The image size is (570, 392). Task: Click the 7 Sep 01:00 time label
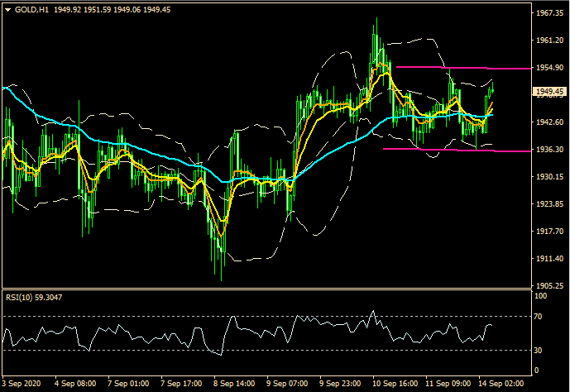point(128,385)
